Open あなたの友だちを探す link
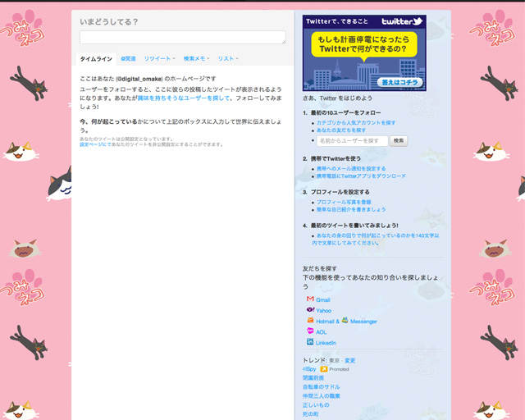Viewport: 525px width, 420px height. click(341, 130)
